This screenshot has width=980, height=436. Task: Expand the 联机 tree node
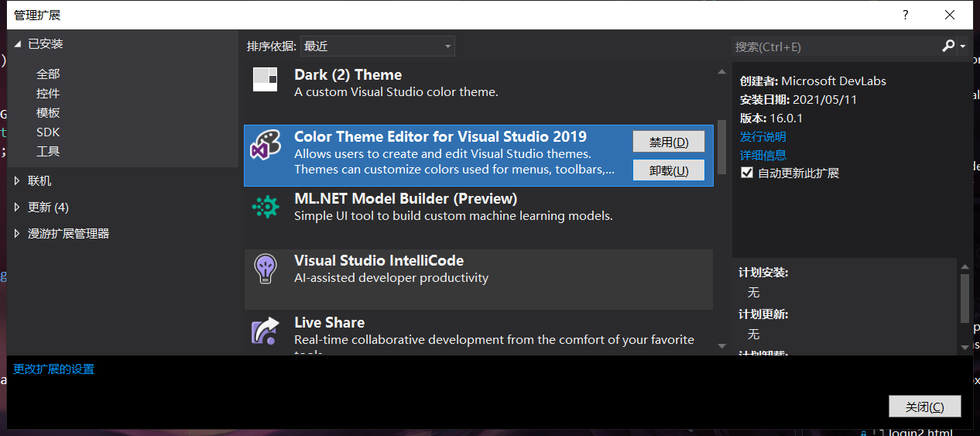tap(18, 181)
